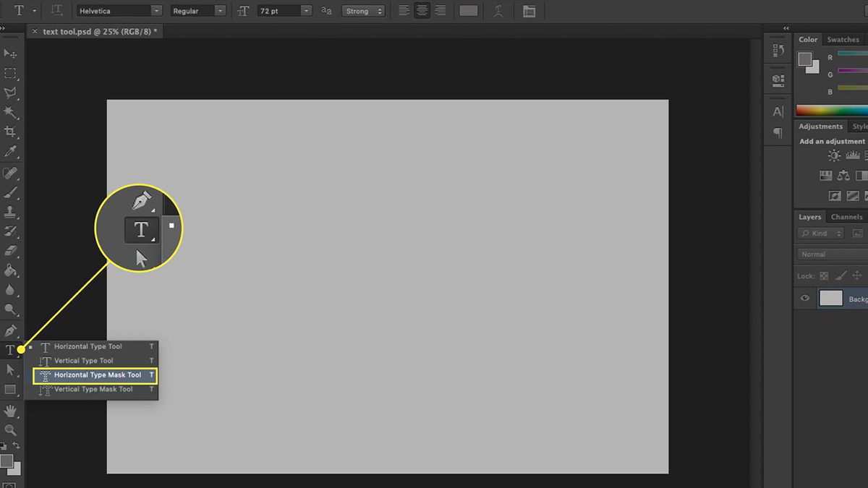Select the Move tool
Image resolution: width=868 pixels, height=488 pixels.
click(10, 53)
